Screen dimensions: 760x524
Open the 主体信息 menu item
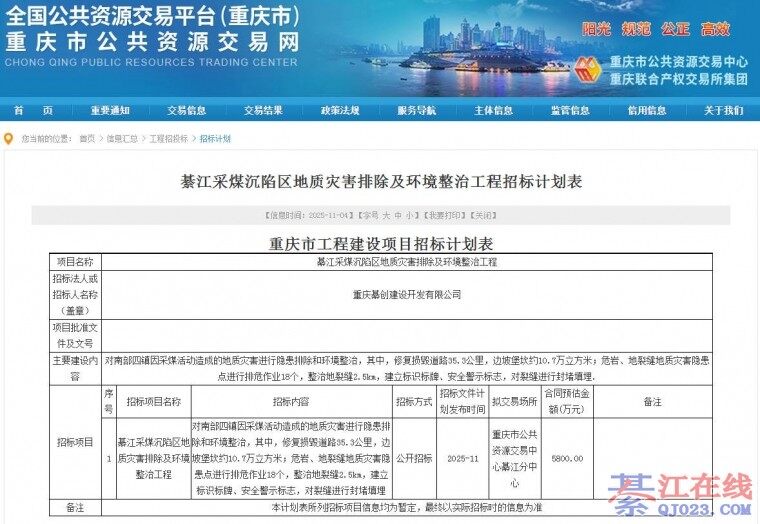[x=493, y=110]
